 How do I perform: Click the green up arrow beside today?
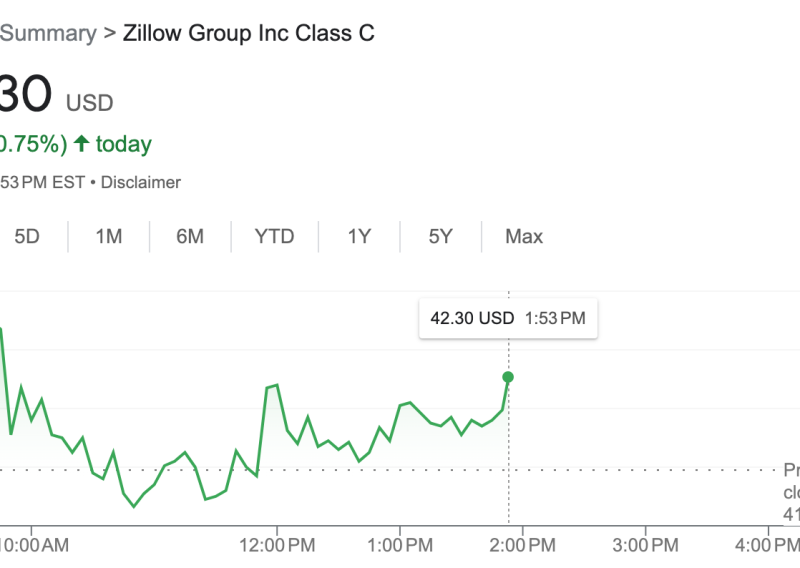pos(81,144)
